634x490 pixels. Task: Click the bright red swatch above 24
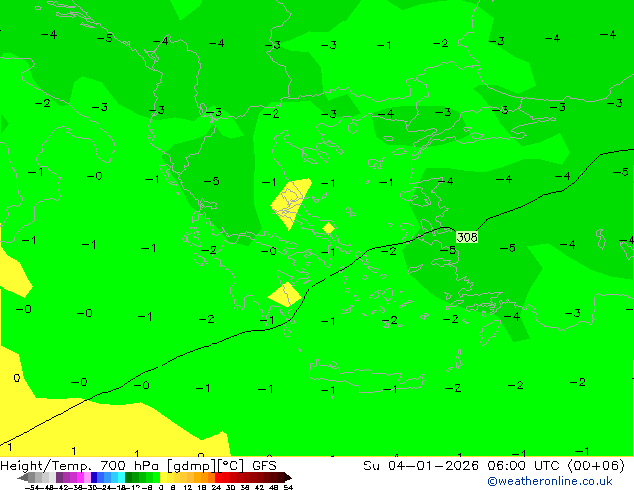219,477
